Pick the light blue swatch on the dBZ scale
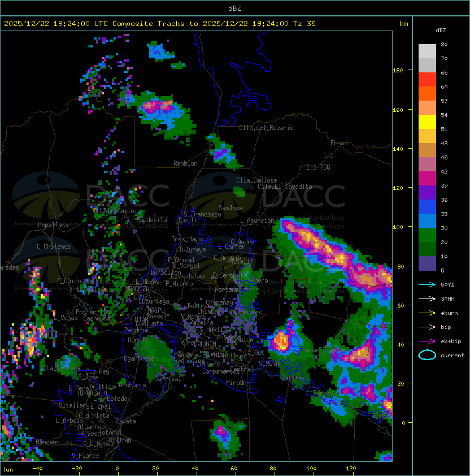The width and height of the screenshot is (470, 476). pyautogui.click(x=427, y=221)
